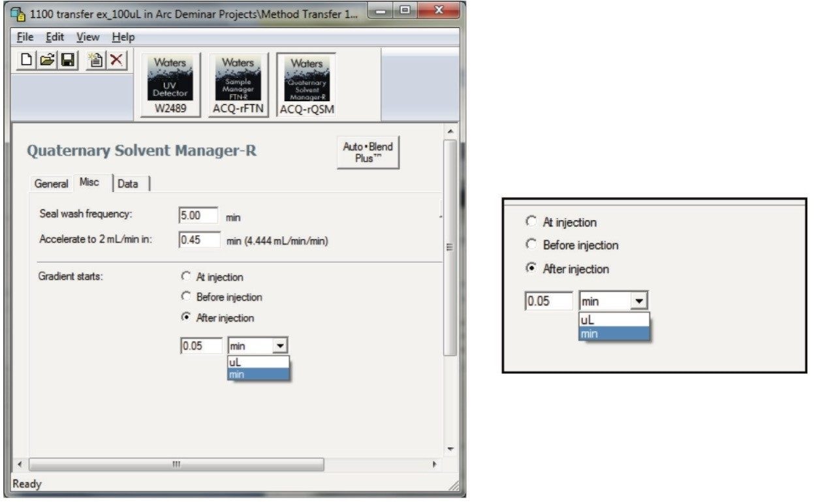Screen dimensions: 814x504
Task: Click the Save floppy disk icon
Action: click(67, 60)
